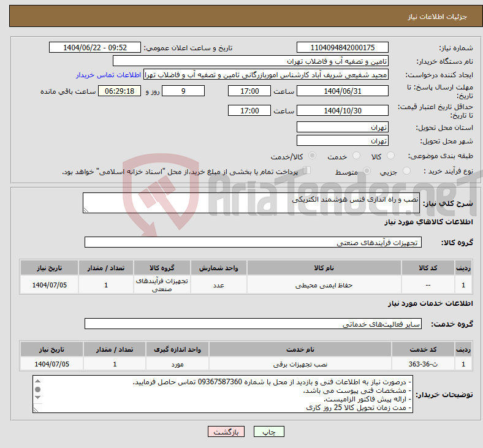Click the buyer notes scrollbar thumb
This screenshot has width=483, height=448.
(37, 390)
